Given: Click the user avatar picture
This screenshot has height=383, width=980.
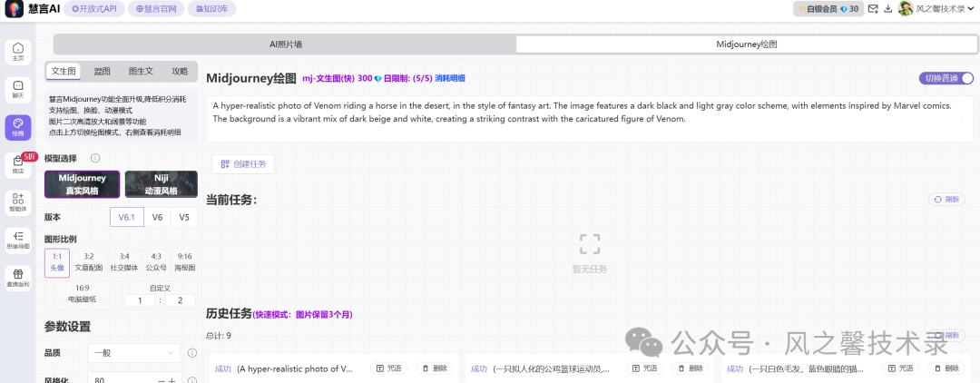Looking at the screenshot, I should [x=905, y=9].
